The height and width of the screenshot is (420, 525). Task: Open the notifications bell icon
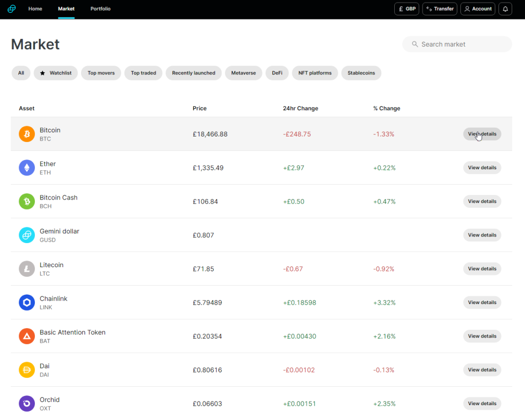[x=505, y=9]
